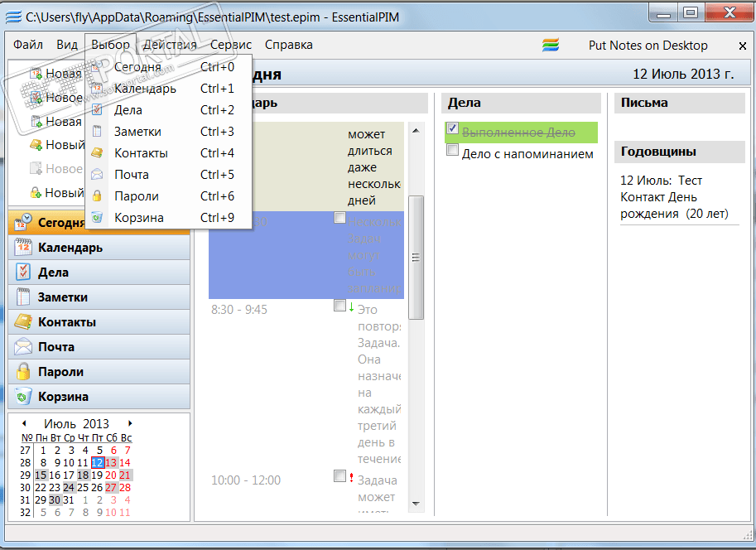The width and height of the screenshot is (756, 550).
Task: Click the Пароли lock icon in dropdown menu
Action: (x=97, y=195)
